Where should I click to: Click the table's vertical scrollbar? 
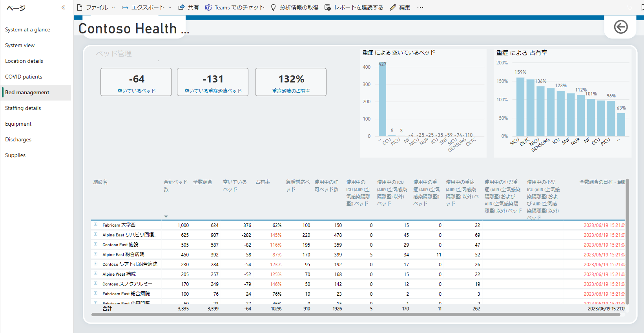point(627,242)
